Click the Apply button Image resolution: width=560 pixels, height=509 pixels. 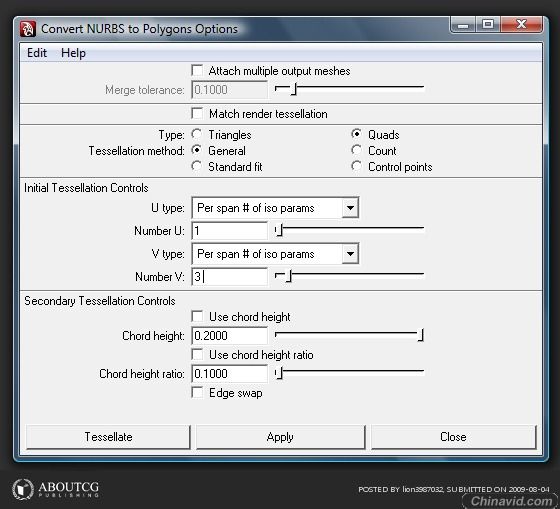tap(280, 436)
